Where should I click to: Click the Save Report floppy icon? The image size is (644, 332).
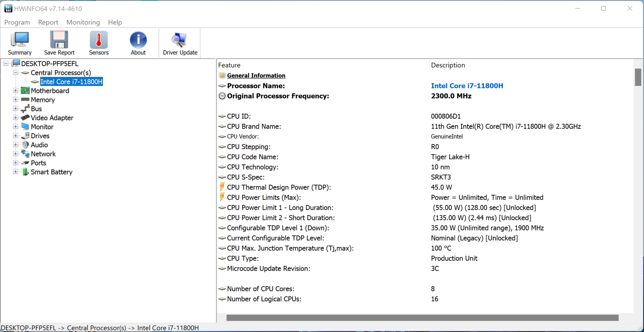coord(59,40)
